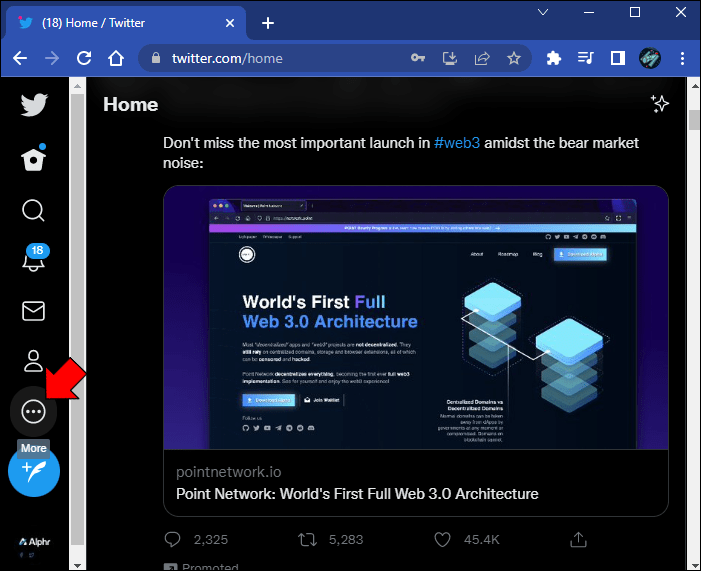Viewport: 701px width, 571px height.
Task: Open the #web3 hashtag link
Action: (x=457, y=143)
